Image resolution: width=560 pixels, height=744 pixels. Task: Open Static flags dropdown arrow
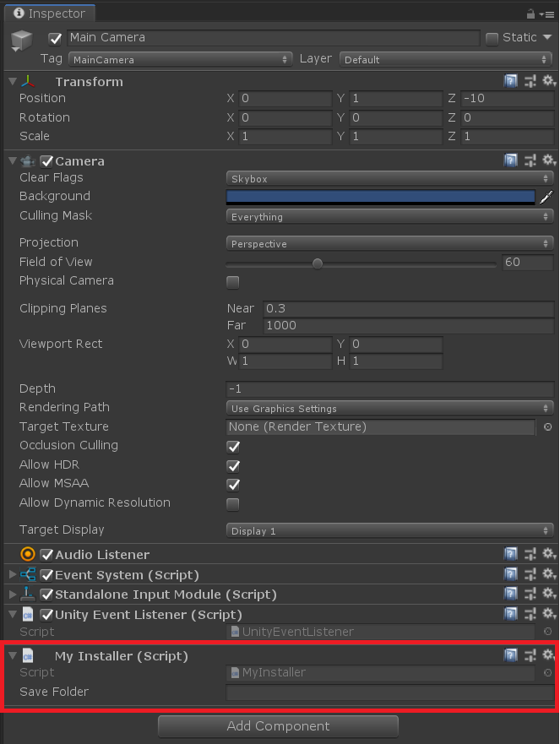coord(547,37)
